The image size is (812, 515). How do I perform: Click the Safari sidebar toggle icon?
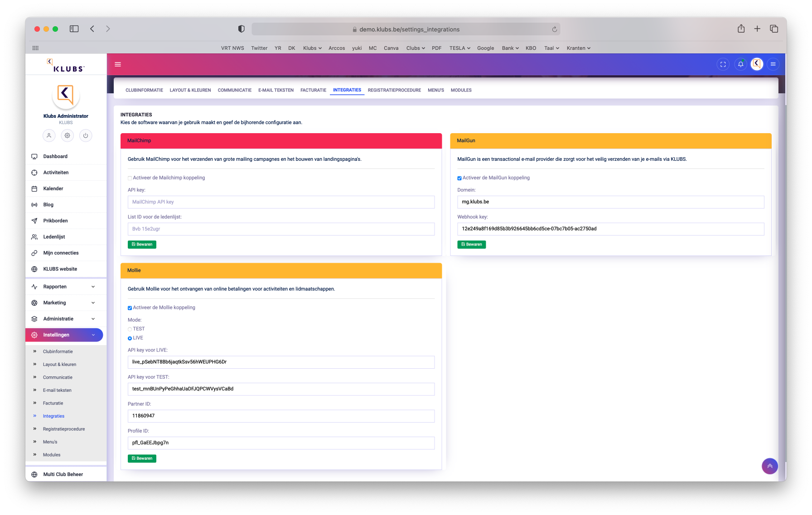pos(74,29)
